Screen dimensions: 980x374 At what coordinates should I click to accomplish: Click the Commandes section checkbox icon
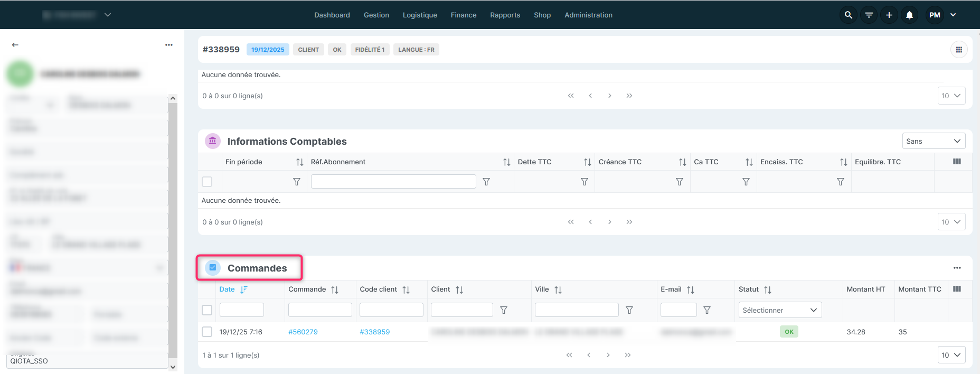click(x=213, y=268)
